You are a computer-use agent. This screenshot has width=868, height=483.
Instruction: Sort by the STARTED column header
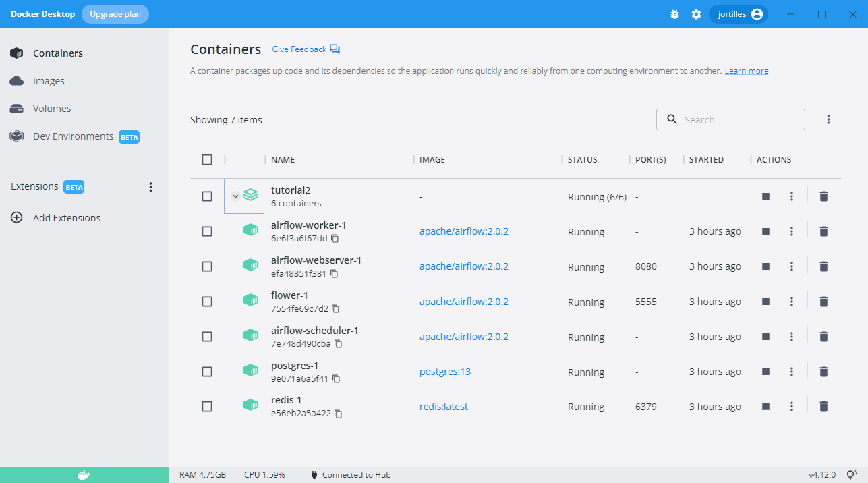706,160
